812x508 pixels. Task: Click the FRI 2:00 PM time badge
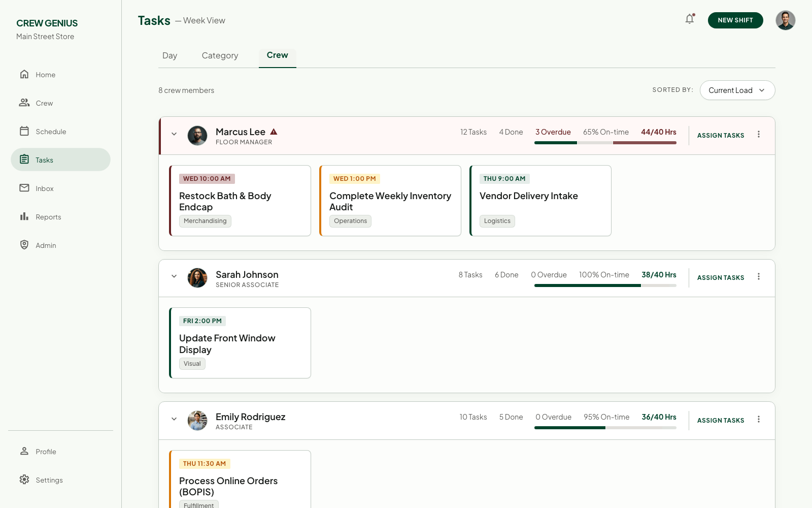[x=202, y=321]
